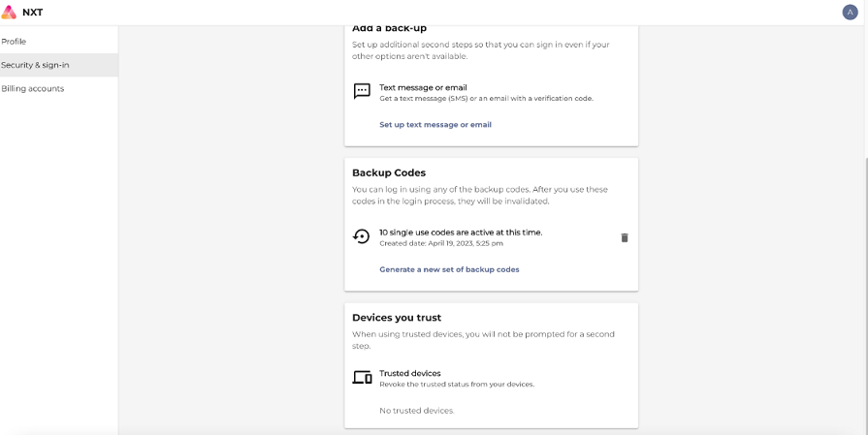
Task: Select Security & sign-in in sidebar
Action: (x=59, y=65)
